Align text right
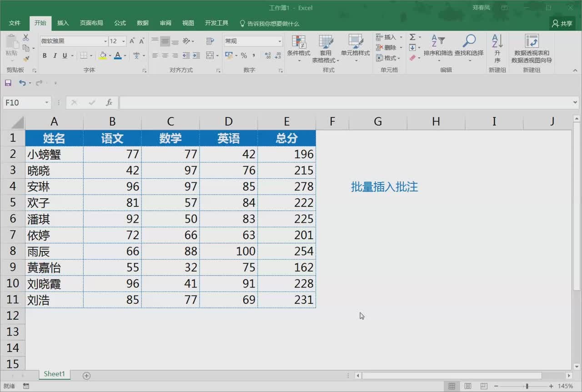The width and height of the screenshot is (582, 392). coord(175,55)
